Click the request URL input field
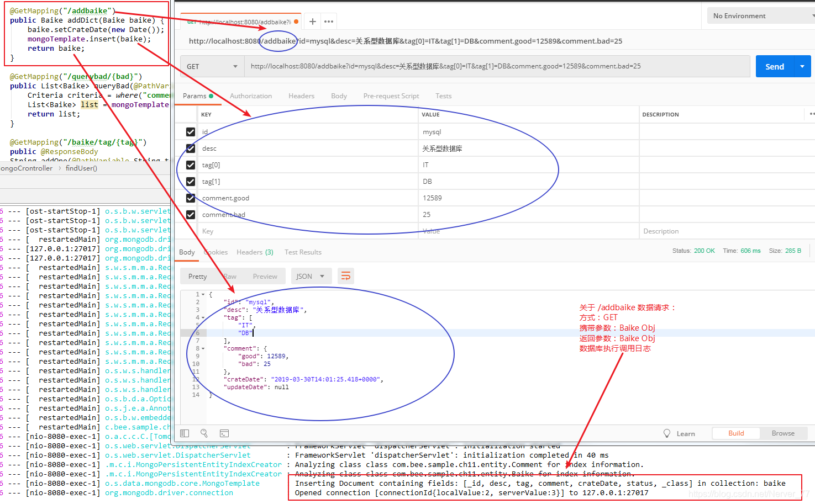Viewport: 815px width, 504px height. [497, 66]
